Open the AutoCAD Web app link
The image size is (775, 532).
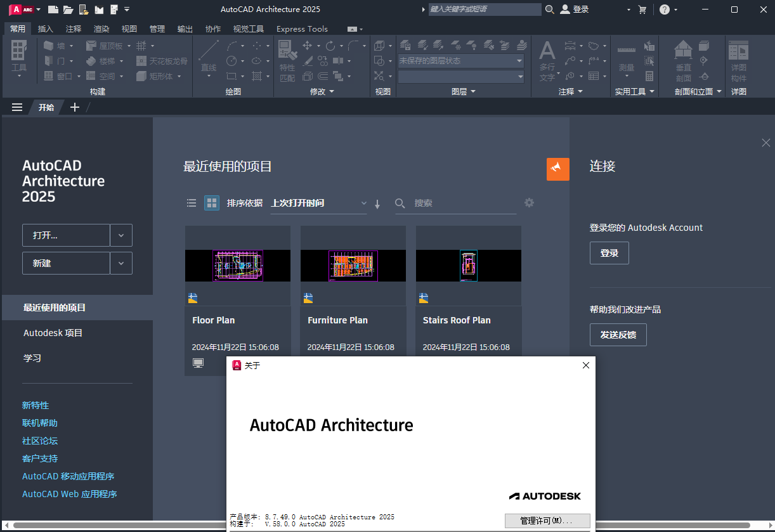click(x=70, y=494)
